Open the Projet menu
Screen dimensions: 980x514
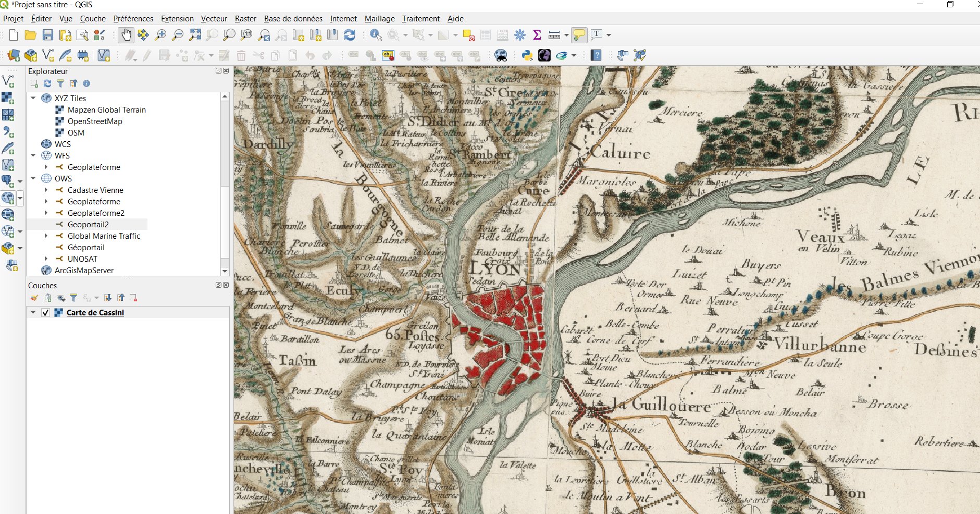[x=13, y=19]
